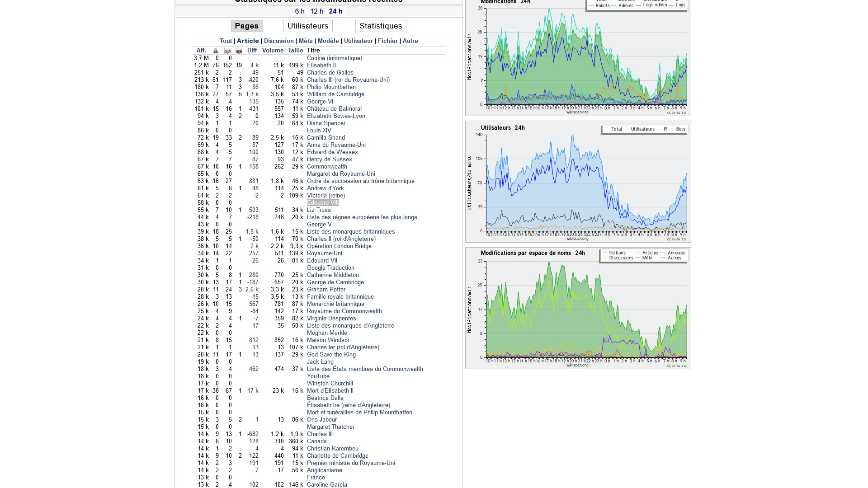Open the Meghan Markle page
The width and height of the screenshot is (868, 488).
pyautogui.click(x=327, y=333)
